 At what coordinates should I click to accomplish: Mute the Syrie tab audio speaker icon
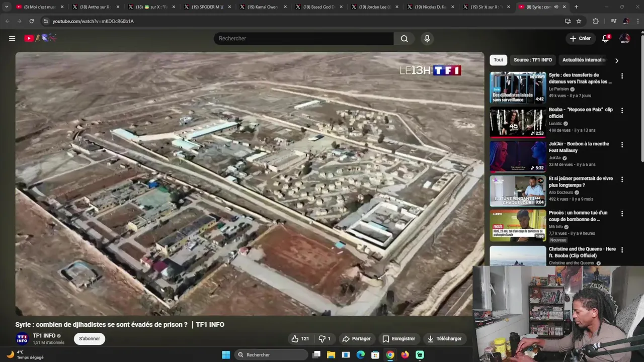(x=556, y=7)
